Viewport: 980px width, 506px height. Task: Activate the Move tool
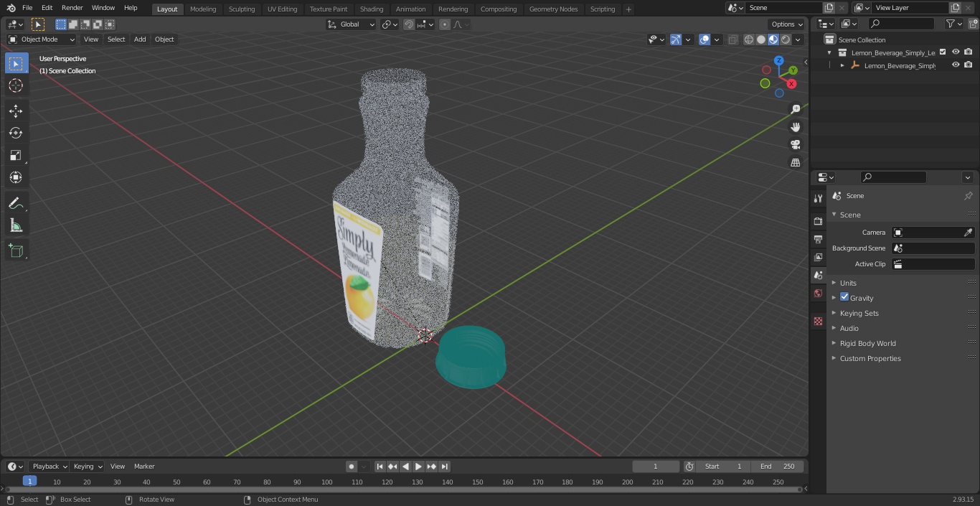pyautogui.click(x=16, y=111)
